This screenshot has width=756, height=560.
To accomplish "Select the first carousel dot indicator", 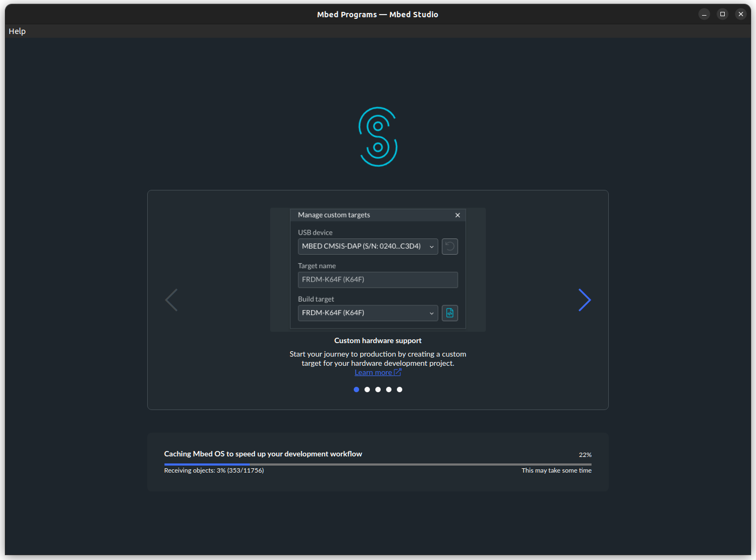I will tap(356, 390).
